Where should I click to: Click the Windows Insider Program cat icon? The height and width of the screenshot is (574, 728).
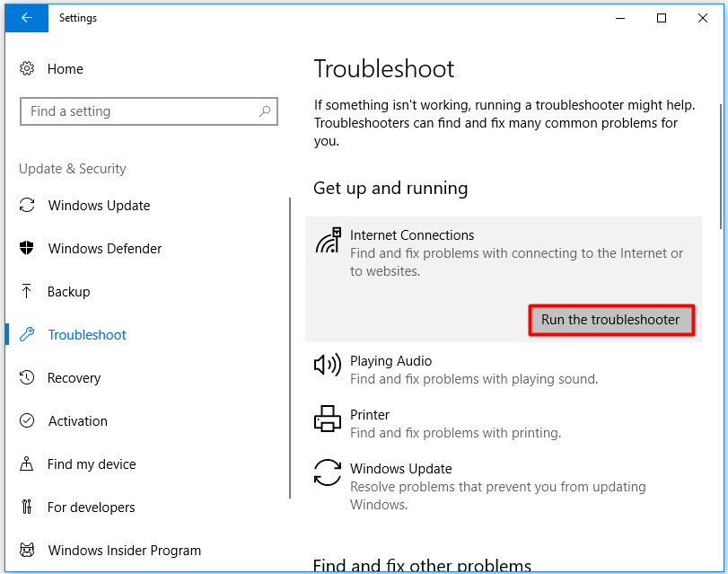(x=27, y=551)
